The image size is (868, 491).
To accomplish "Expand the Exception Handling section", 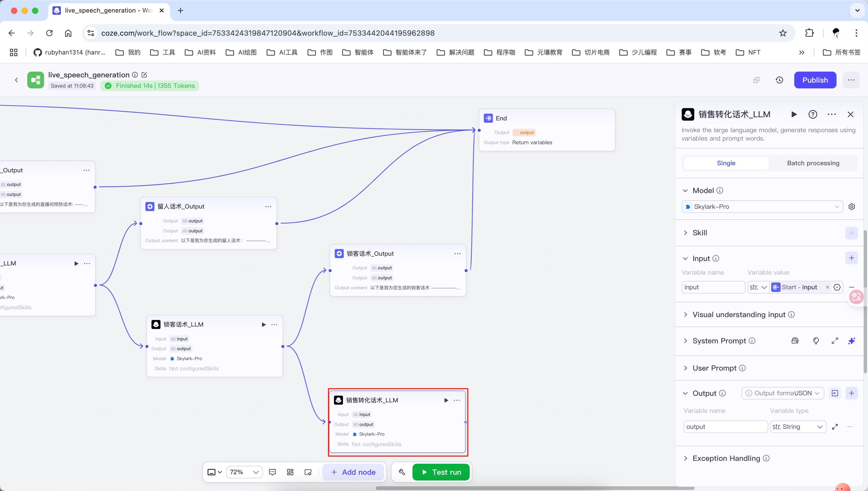I will 726,458.
